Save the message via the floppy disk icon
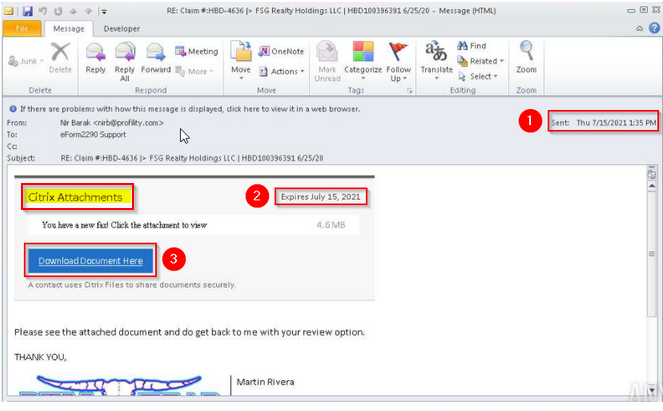 pos(28,11)
